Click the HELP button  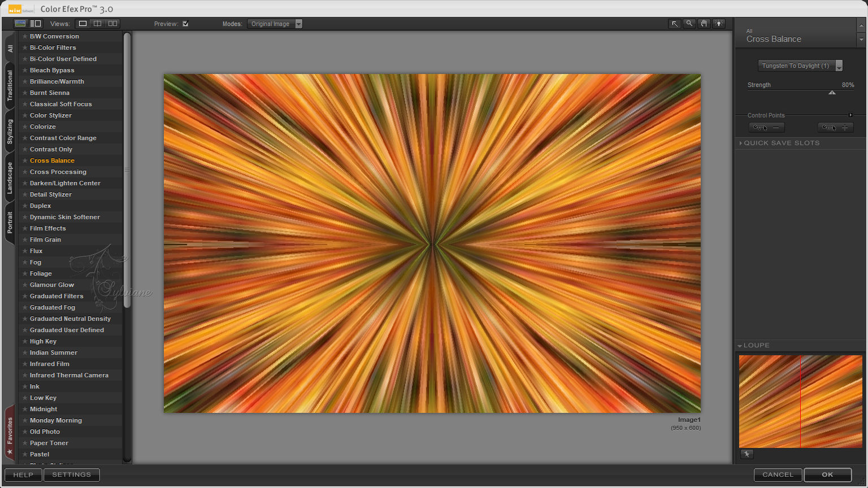pyautogui.click(x=23, y=475)
